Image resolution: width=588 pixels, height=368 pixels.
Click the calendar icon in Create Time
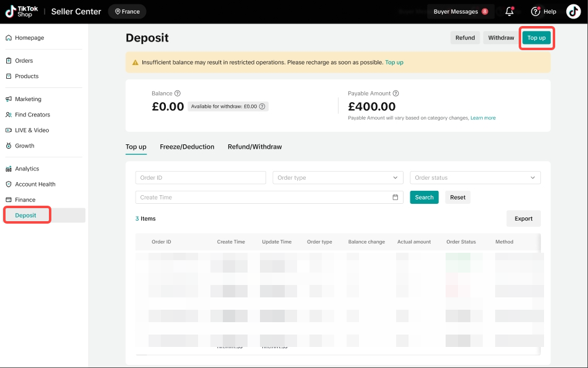396,198
